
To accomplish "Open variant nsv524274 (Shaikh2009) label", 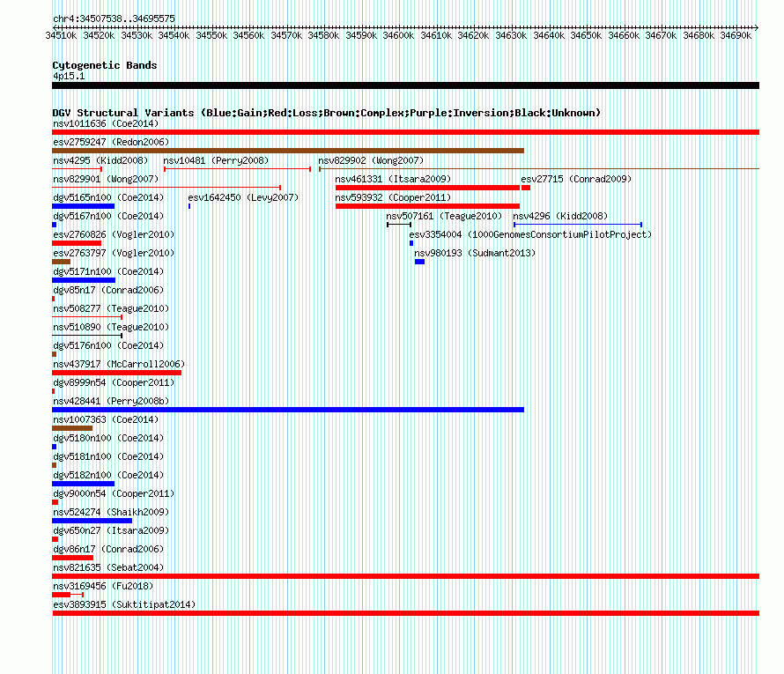I will [x=111, y=512].
